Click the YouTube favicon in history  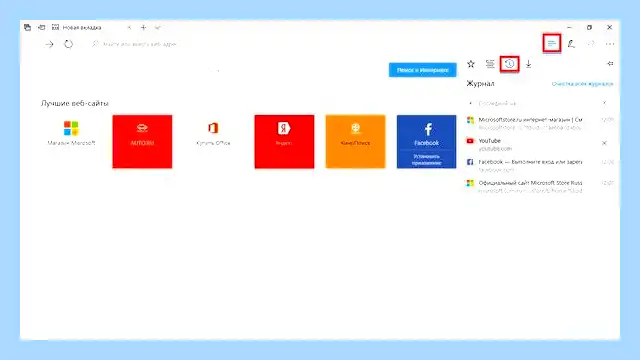[x=470, y=141]
